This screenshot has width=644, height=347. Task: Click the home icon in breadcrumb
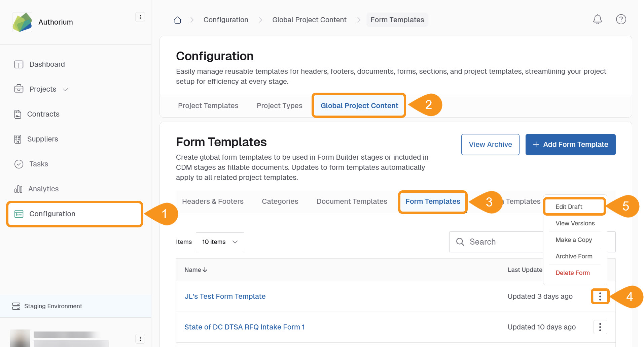pyautogui.click(x=177, y=20)
